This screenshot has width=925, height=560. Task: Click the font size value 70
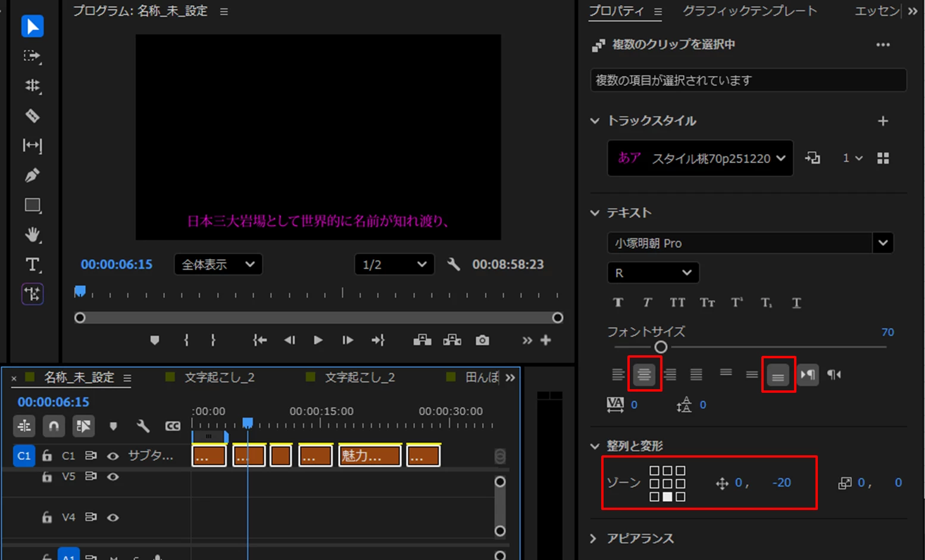pyautogui.click(x=887, y=332)
